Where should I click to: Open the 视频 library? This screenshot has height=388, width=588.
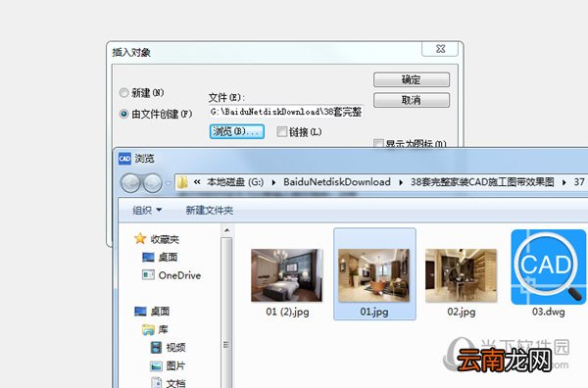tap(175, 348)
